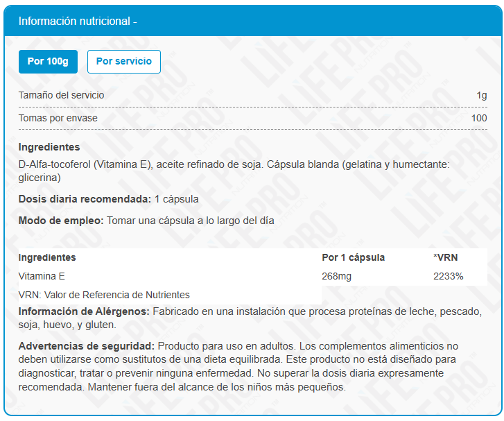This screenshot has width=504, height=421.
Task: Click the 'Información de Alérgenos' label
Action: coord(84,311)
